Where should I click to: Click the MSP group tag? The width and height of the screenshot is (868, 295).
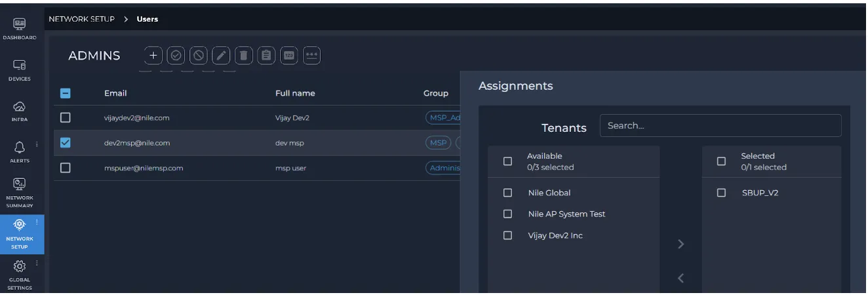coord(438,142)
